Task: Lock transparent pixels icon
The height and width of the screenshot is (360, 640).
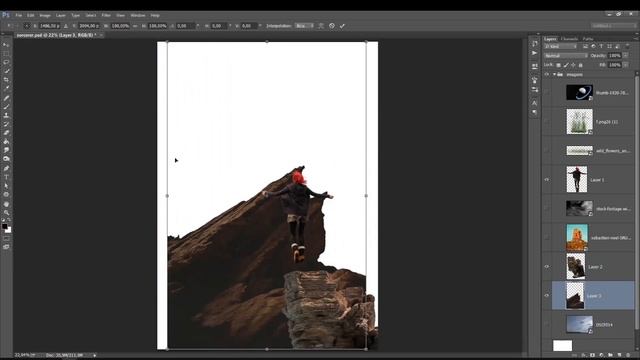Action: 559,65
